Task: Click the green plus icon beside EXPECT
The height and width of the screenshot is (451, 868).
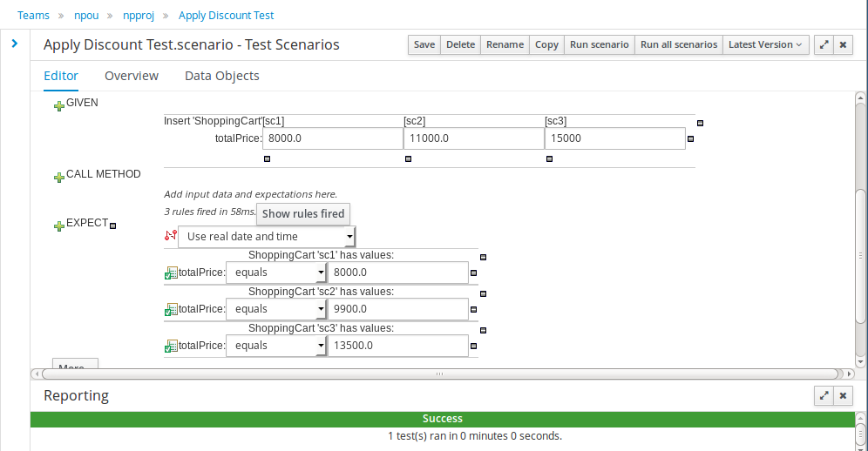Action: click(x=58, y=225)
